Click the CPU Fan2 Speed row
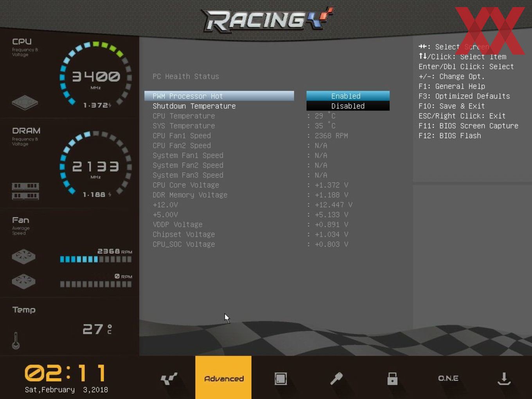Screen dimensions: 532x399 [250, 146]
